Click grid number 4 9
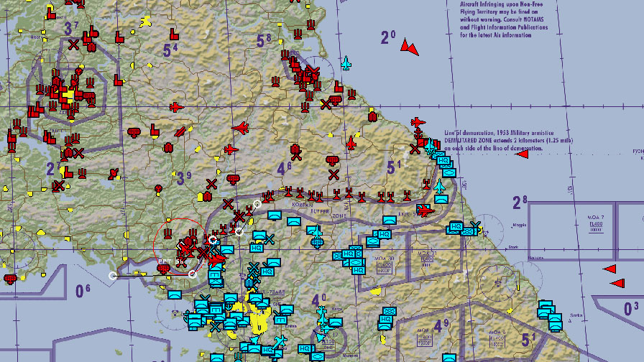The width and height of the screenshot is (644, 362). point(441,326)
